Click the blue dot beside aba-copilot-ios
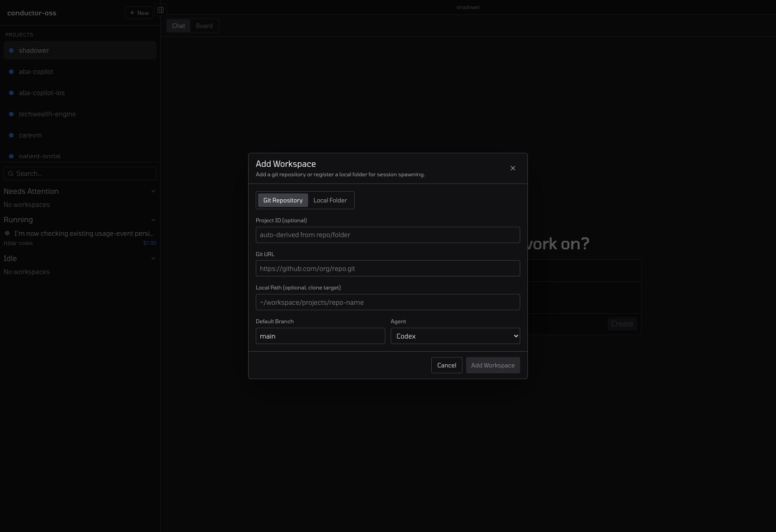The image size is (776, 532). pos(11,93)
